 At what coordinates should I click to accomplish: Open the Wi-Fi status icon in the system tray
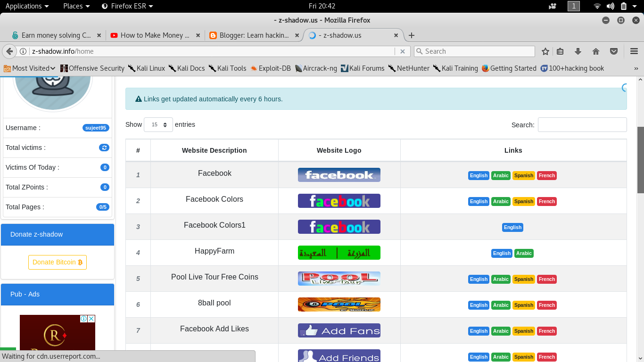597,6
